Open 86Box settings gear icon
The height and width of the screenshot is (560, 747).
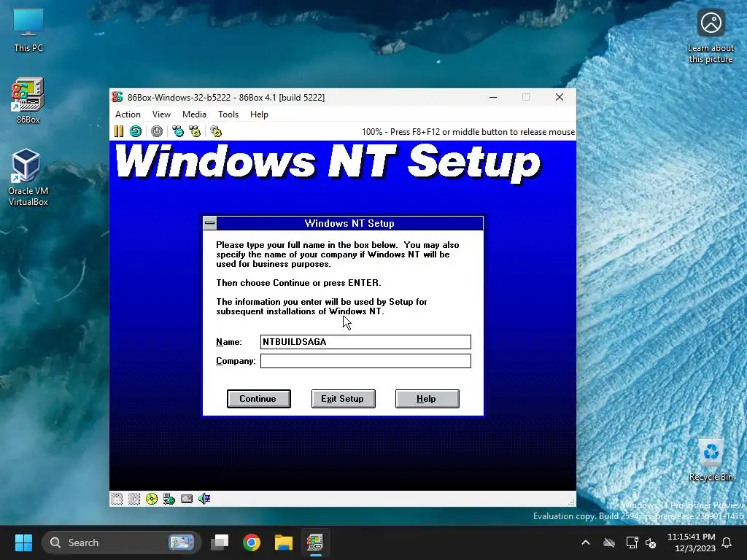(x=216, y=131)
